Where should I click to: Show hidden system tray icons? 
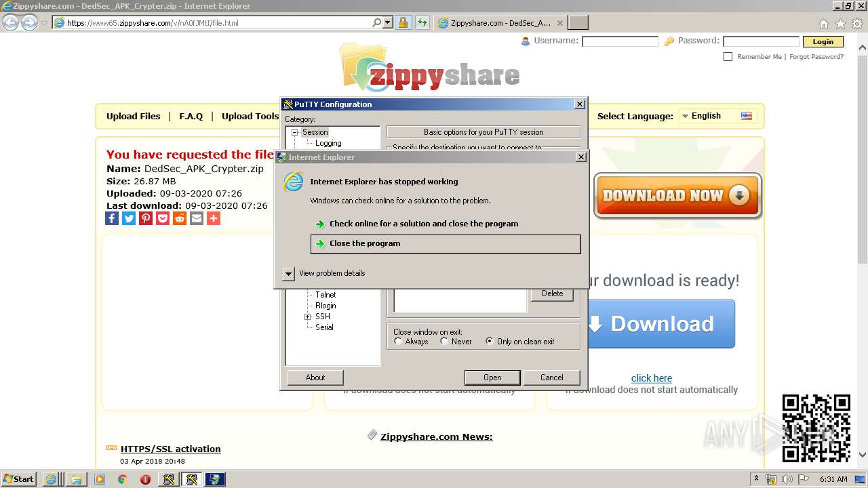pos(756,479)
